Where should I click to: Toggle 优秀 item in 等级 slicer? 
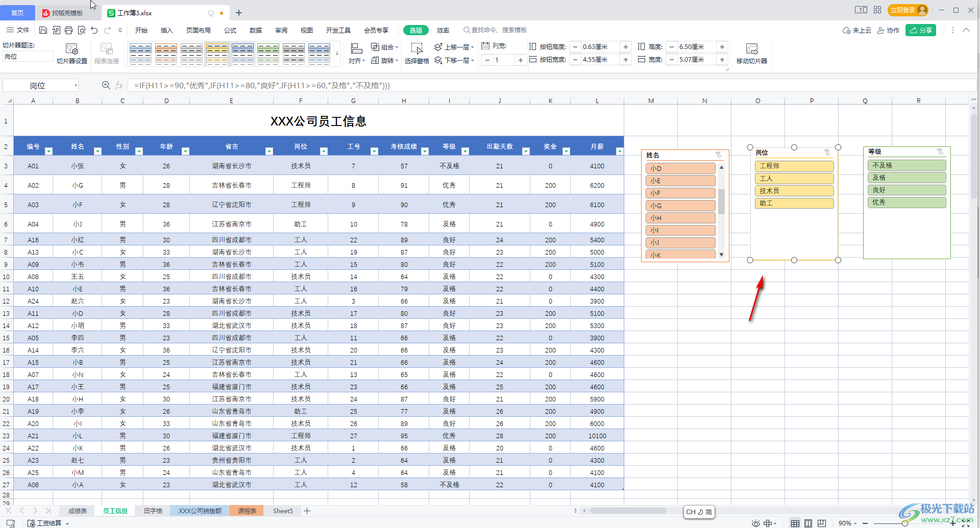(906, 202)
